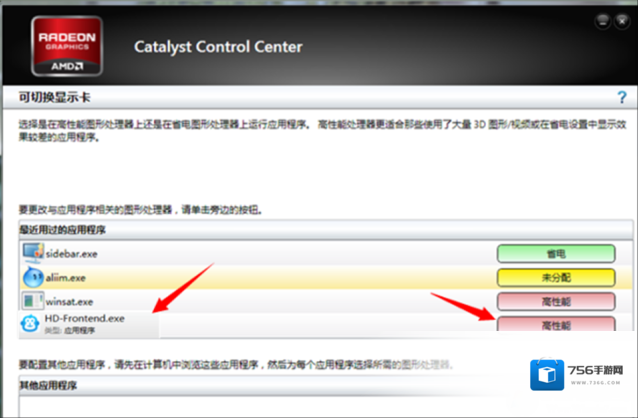Click the 756手游网 blue bag logo
This screenshot has width=638, height=418.
[547, 374]
